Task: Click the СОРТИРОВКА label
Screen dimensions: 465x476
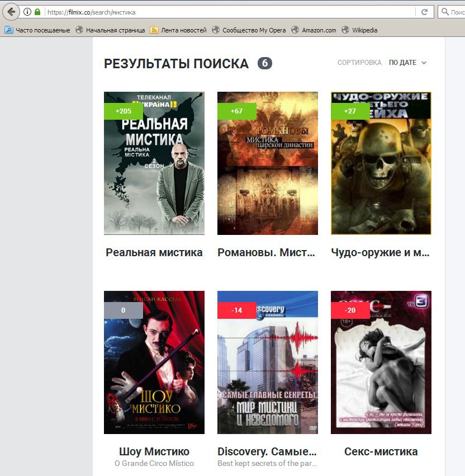Action: [359, 63]
